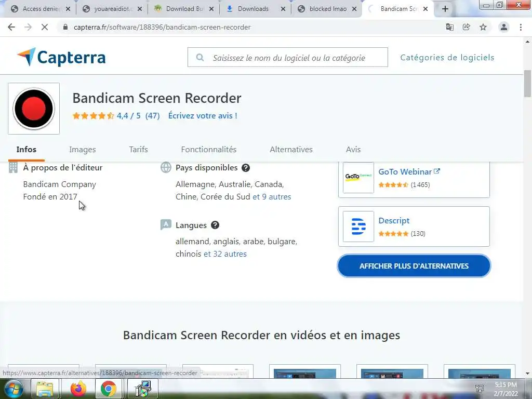
Task: Click 'Bandicam Screen Recorder en vidéos et en images' heading
Action: coord(262,335)
